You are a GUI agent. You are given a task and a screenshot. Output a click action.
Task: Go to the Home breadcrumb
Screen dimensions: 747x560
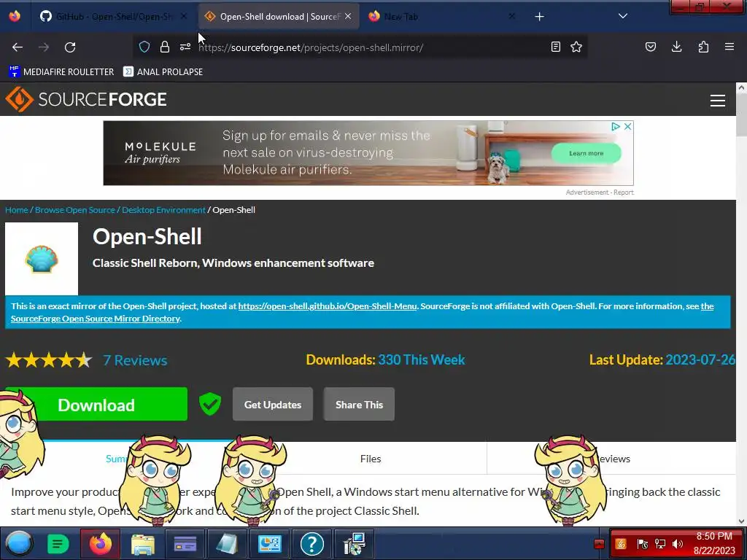[17, 210]
